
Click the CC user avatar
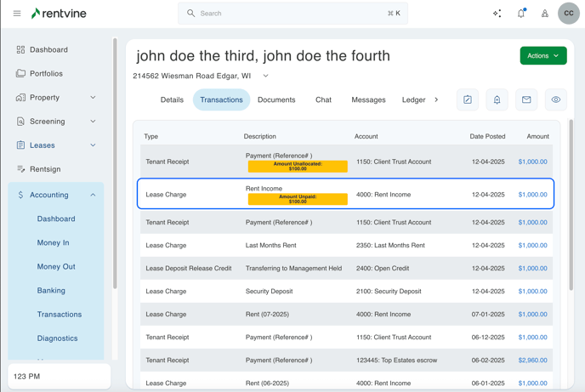coord(569,14)
